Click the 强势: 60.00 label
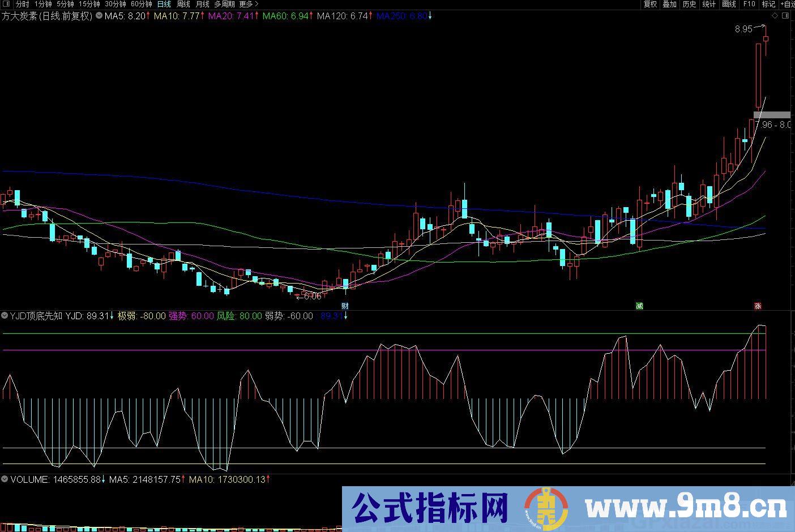Image resolution: width=795 pixels, height=532 pixels. [191, 316]
